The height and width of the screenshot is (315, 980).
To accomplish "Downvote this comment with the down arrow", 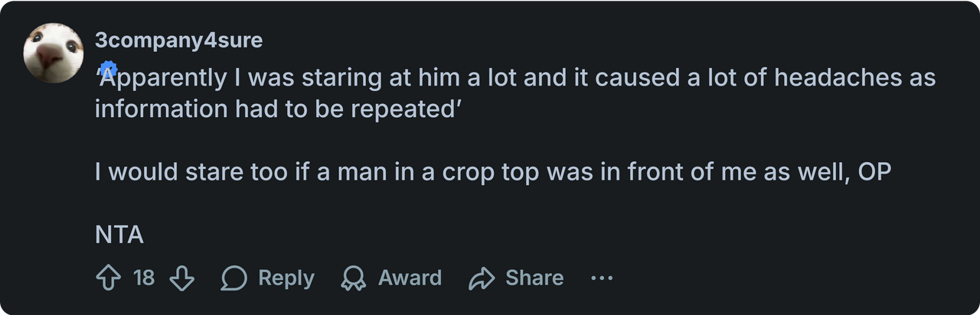I will click(x=181, y=278).
